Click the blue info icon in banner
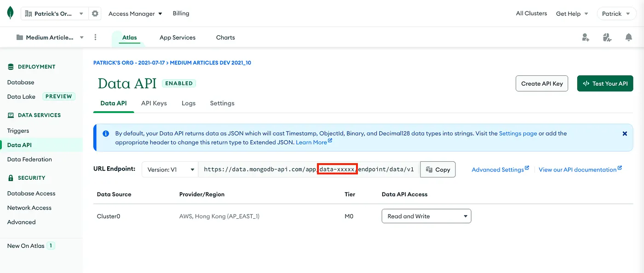 coord(106,134)
